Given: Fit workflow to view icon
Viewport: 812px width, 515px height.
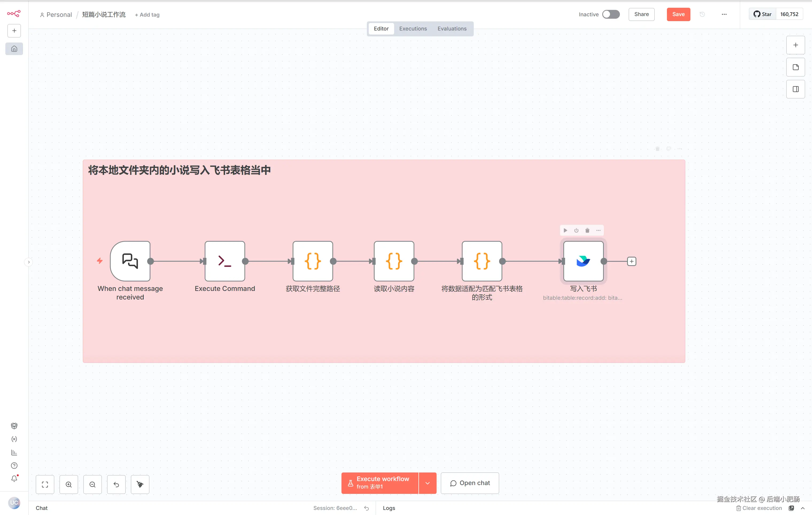Looking at the screenshot, I should point(45,484).
